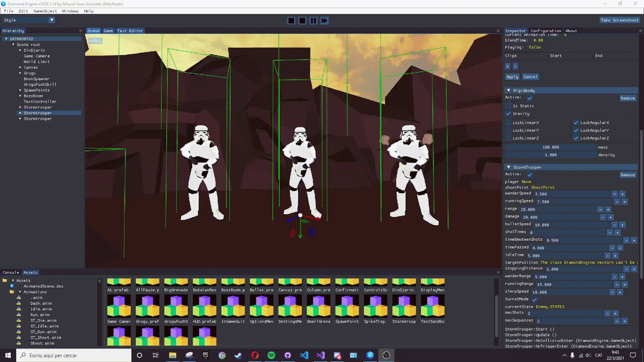The height and width of the screenshot is (362, 644).
Task: Remove the Rigidbody component
Action: tap(627, 98)
